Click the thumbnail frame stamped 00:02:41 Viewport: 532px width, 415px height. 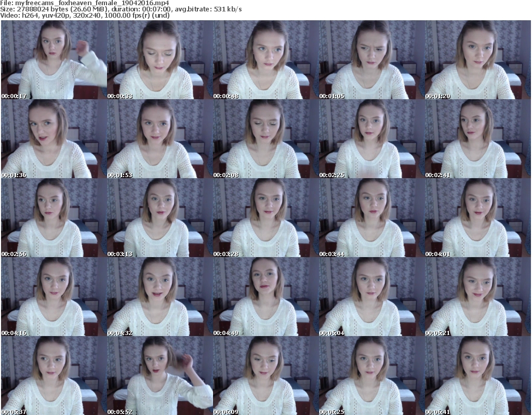click(478, 139)
